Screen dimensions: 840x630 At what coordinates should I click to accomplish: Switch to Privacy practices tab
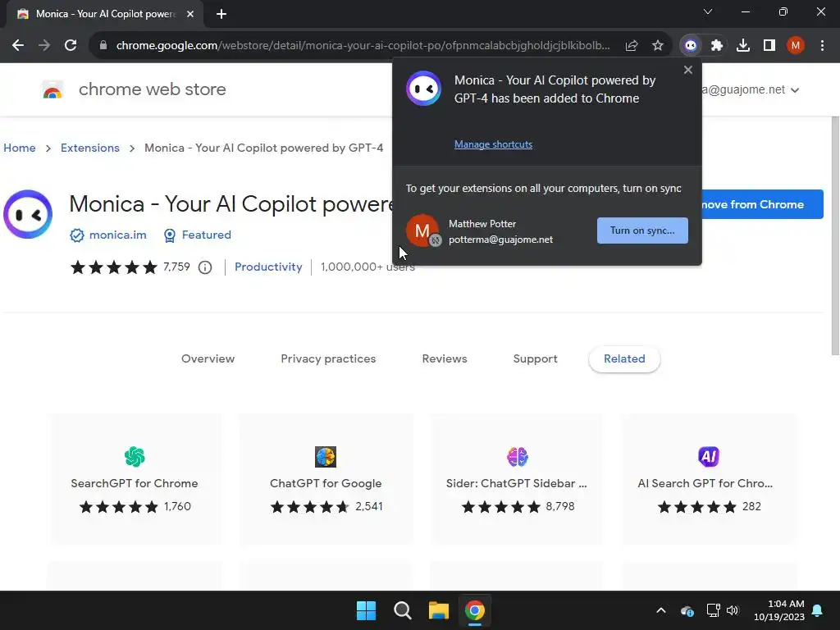click(x=328, y=359)
